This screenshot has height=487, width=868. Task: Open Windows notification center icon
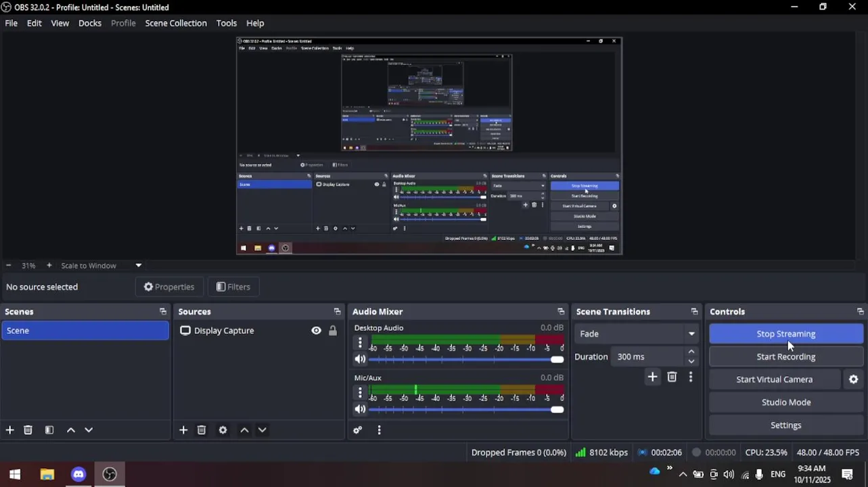tap(847, 474)
